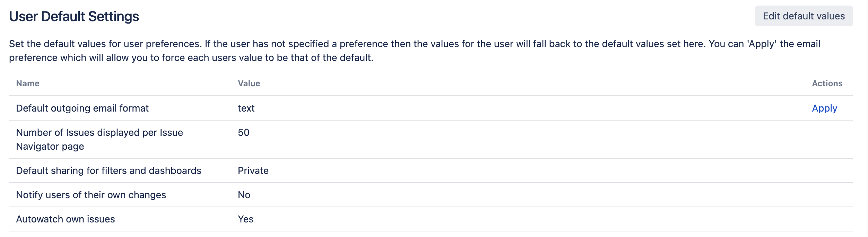The image size is (868, 237).
Task: Click the 'Yes' value for Autowatch
Action: pyautogui.click(x=245, y=219)
